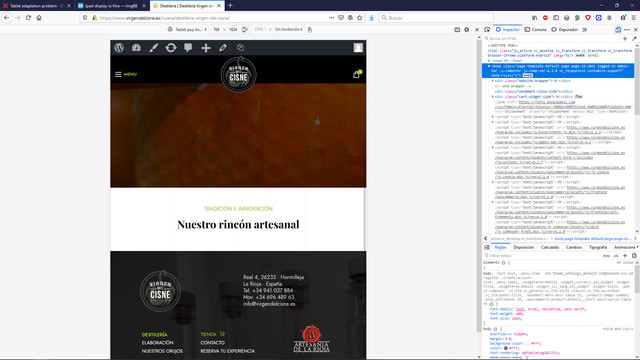Screen dimensions: 640x360
Task: Click the New content plus icon in admin bar
Action: tap(206, 48)
